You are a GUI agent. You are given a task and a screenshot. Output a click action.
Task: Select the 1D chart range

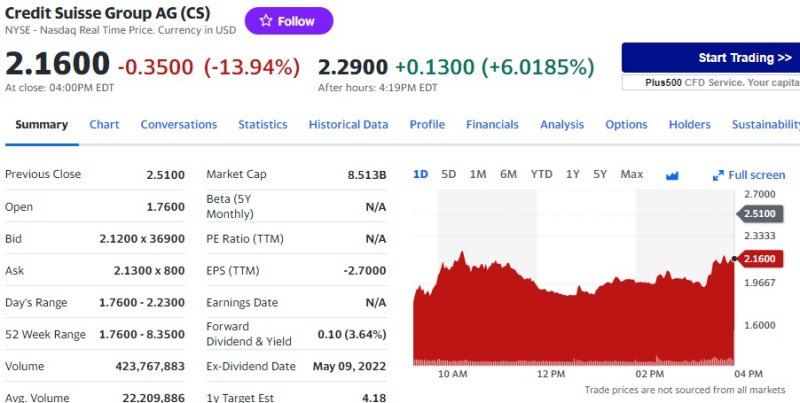tap(421, 174)
